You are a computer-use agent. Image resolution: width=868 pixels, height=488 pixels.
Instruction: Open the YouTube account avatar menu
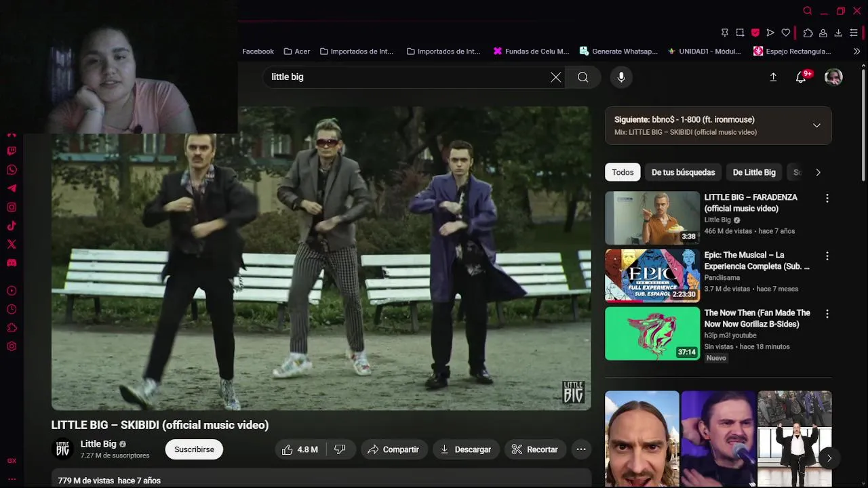click(x=833, y=77)
